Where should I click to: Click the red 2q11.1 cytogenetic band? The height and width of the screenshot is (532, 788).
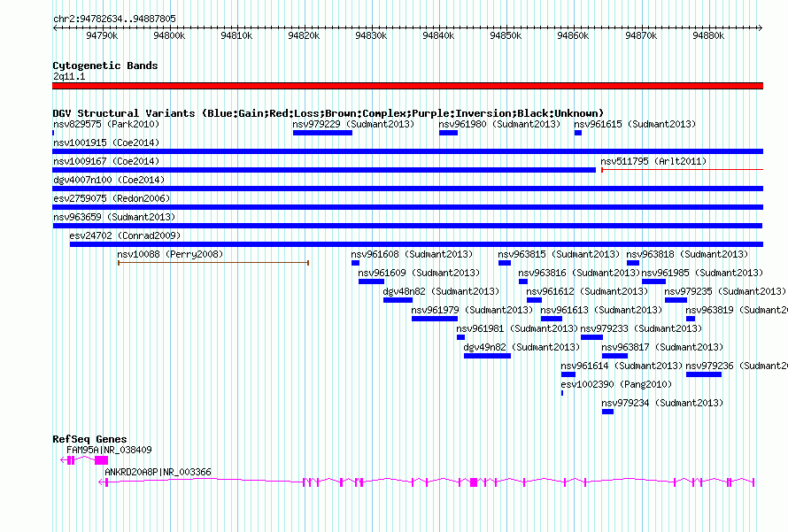407,86
